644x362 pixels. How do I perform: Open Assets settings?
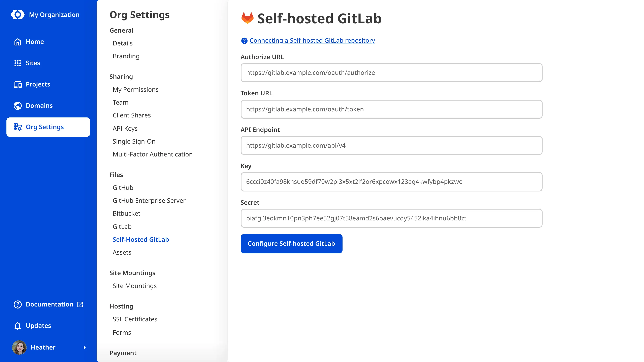click(122, 252)
